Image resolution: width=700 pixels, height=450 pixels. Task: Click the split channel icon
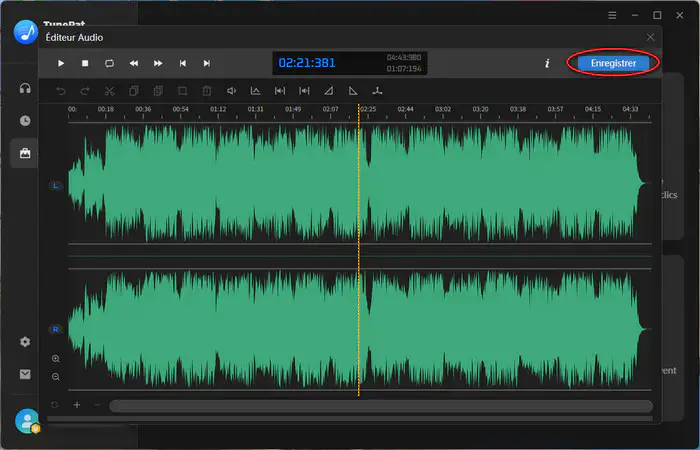(x=378, y=91)
